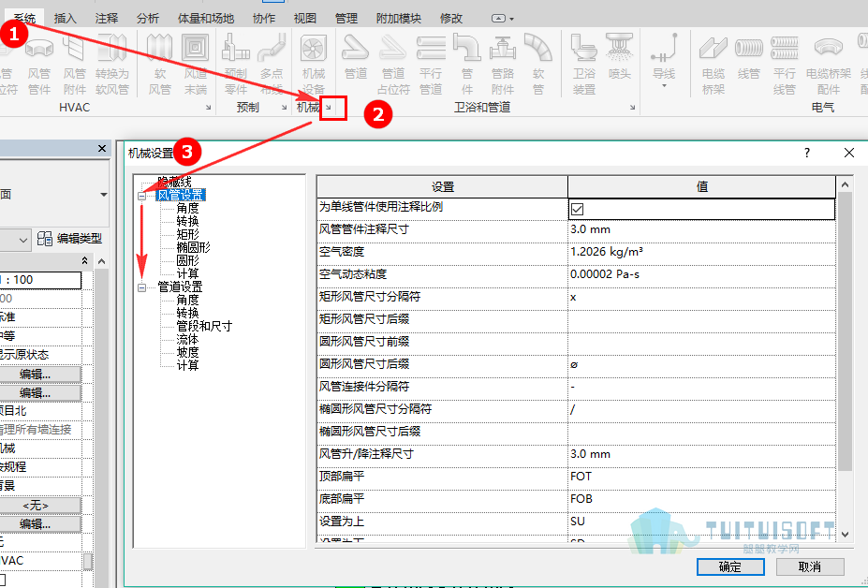Select the 电缆桥架 cable tray tool
The height and width of the screenshot is (588, 868).
[x=714, y=65]
